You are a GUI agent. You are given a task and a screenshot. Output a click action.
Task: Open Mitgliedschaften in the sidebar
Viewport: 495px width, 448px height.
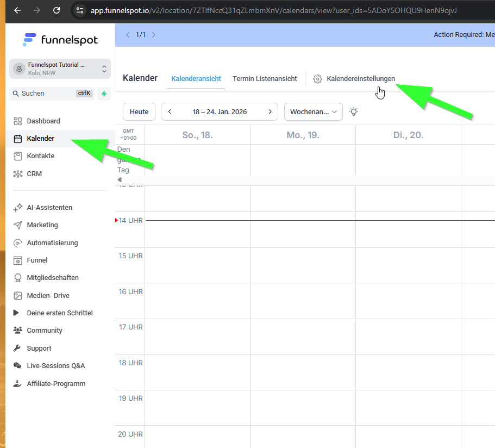(x=53, y=278)
